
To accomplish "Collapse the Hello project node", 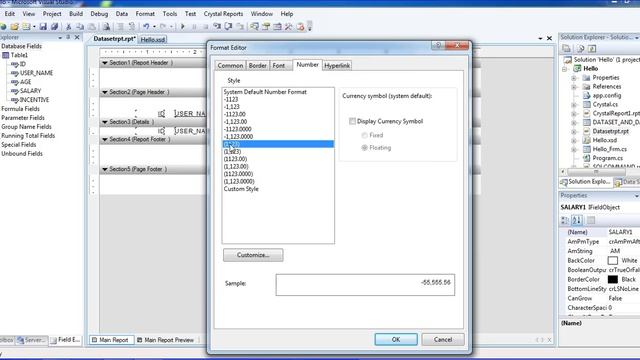I will pyautogui.click(x=565, y=69).
